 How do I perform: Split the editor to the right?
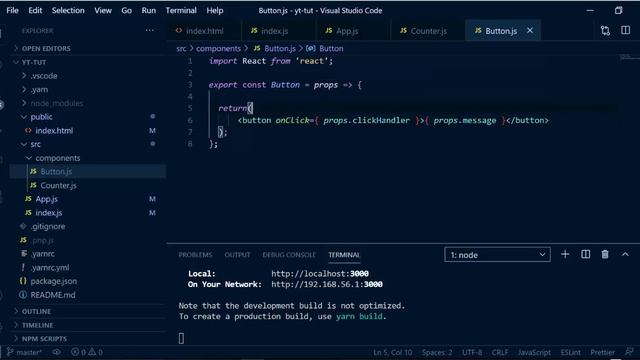625,31
